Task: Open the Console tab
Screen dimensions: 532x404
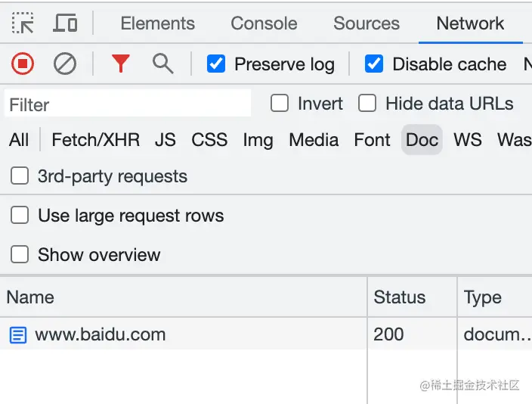Action: pos(264,23)
